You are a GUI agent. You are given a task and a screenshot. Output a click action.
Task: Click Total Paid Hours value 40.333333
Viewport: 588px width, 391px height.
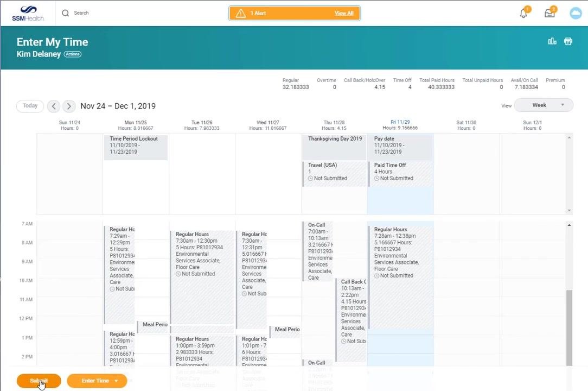[x=441, y=87]
